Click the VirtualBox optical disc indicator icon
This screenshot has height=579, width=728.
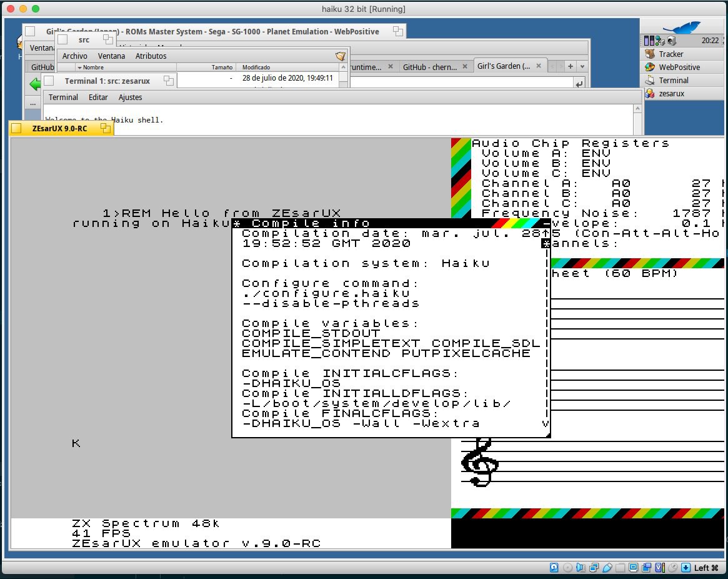[567, 567]
